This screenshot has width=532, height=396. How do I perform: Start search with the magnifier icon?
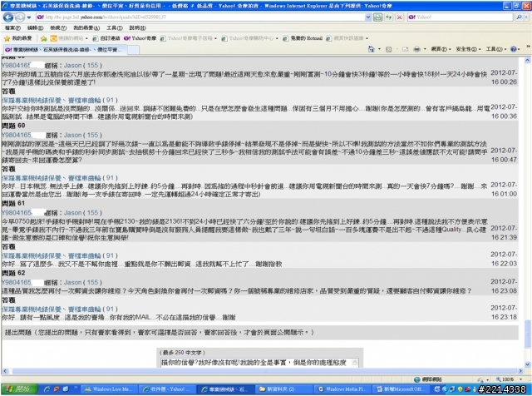[518, 17]
